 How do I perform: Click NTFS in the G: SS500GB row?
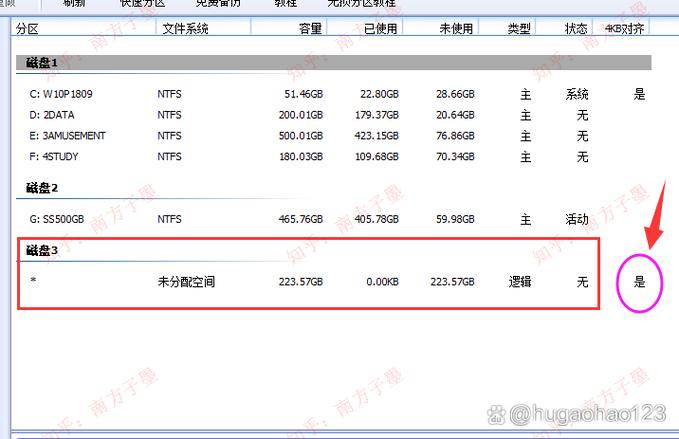click(169, 219)
